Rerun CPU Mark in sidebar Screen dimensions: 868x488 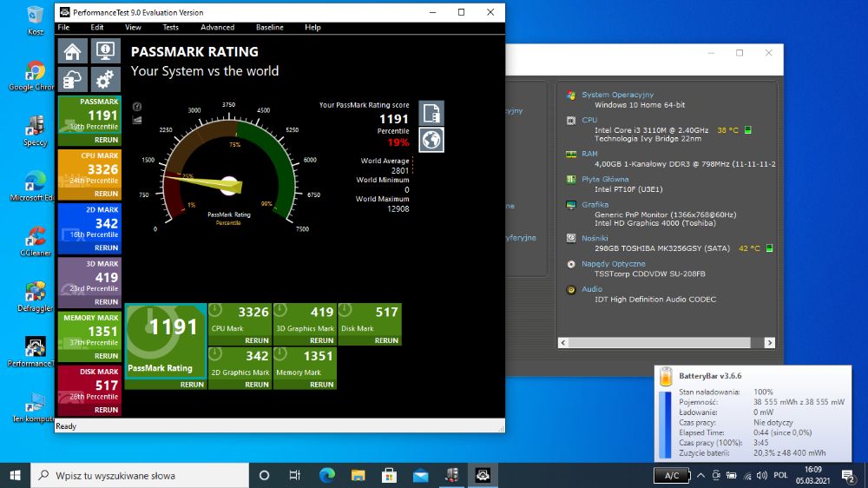[106, 194]
